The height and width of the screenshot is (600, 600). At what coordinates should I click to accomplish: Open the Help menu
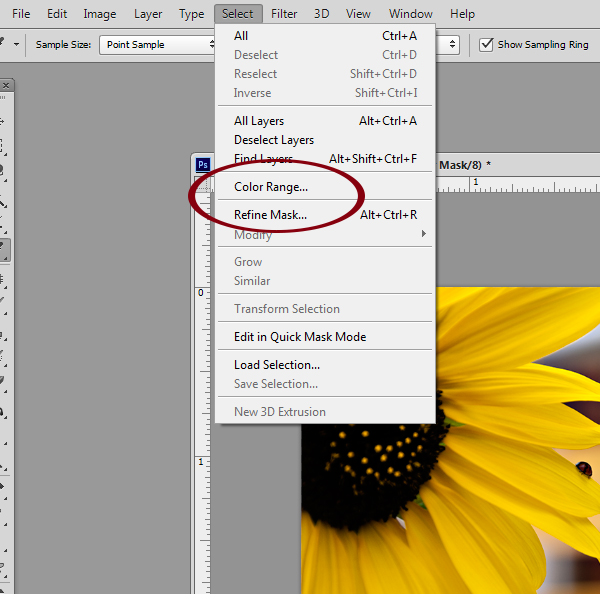pyautogui.click(x=462, y=14)
